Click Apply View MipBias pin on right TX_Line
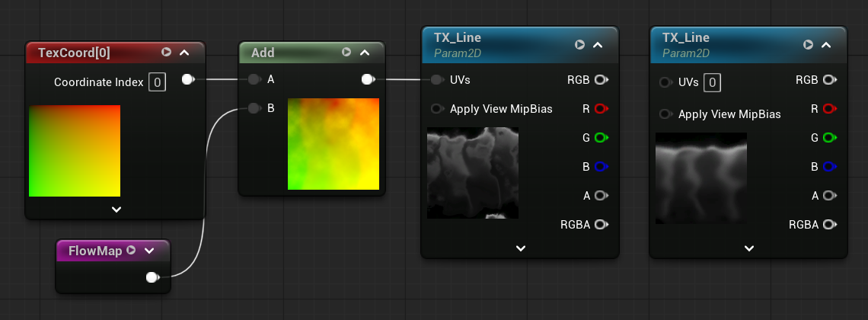The image size is (868, 320). pyautogui.click(x=665, y=114)
